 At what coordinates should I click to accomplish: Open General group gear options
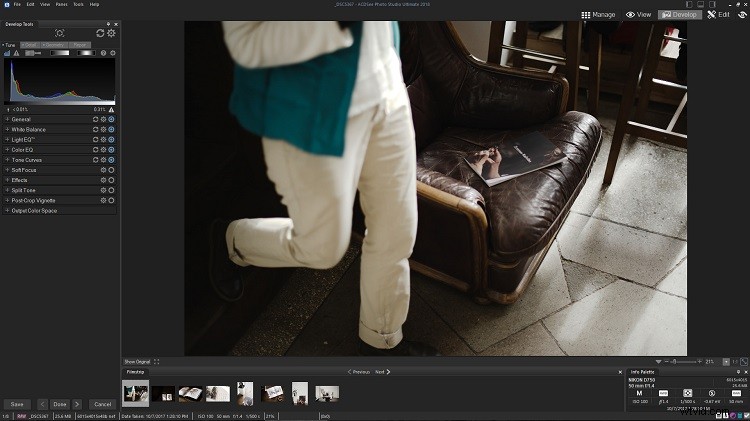(103, 119)
